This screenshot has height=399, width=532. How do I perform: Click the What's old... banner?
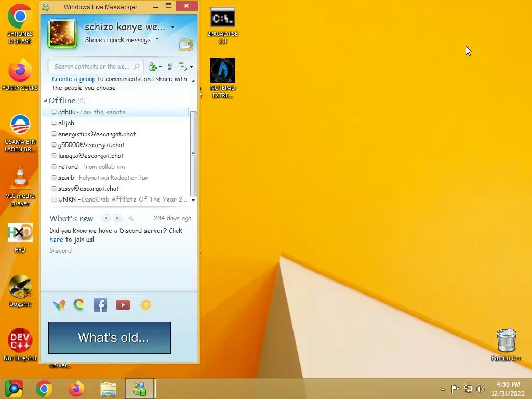110,338
